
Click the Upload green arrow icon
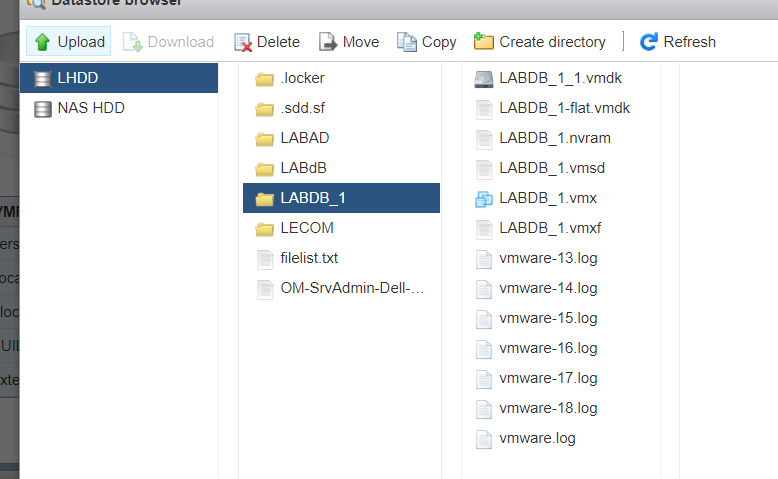[43, 42]
